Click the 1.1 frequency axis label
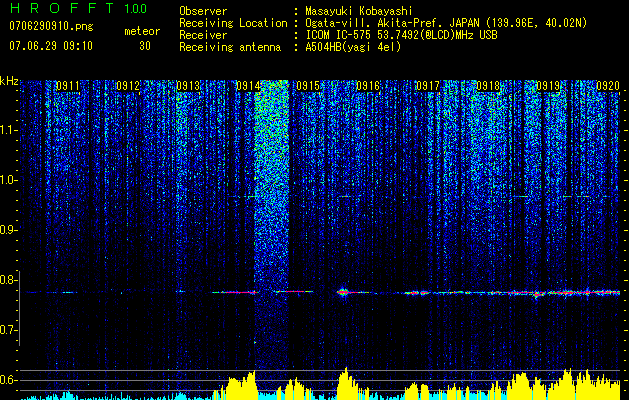This screenshot has height=400, width=629. click(x=9, y=130)
